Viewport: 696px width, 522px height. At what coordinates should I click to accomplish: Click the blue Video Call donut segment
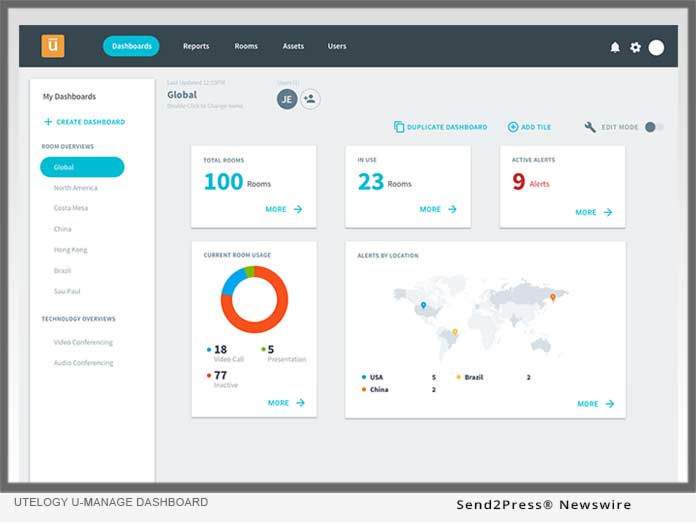(233, 281)
